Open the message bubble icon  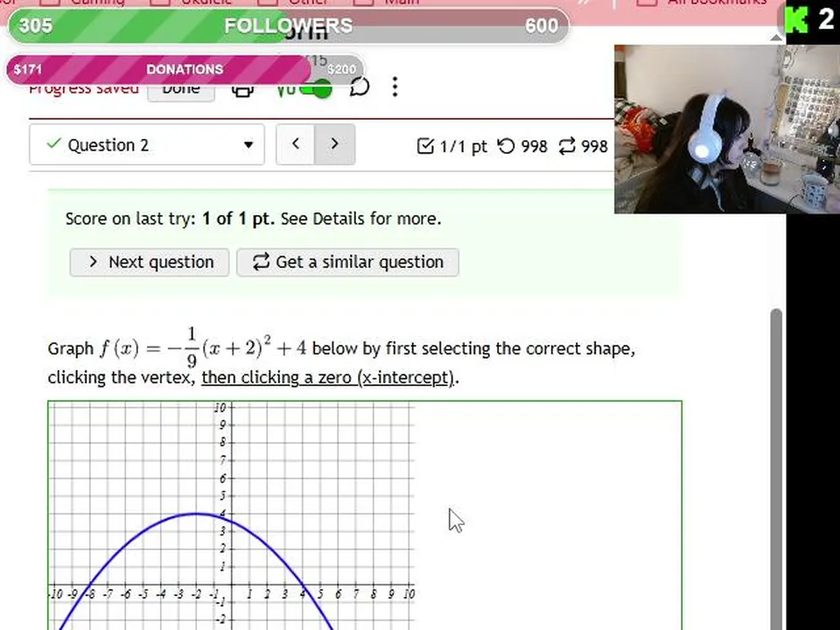[360, 87]
